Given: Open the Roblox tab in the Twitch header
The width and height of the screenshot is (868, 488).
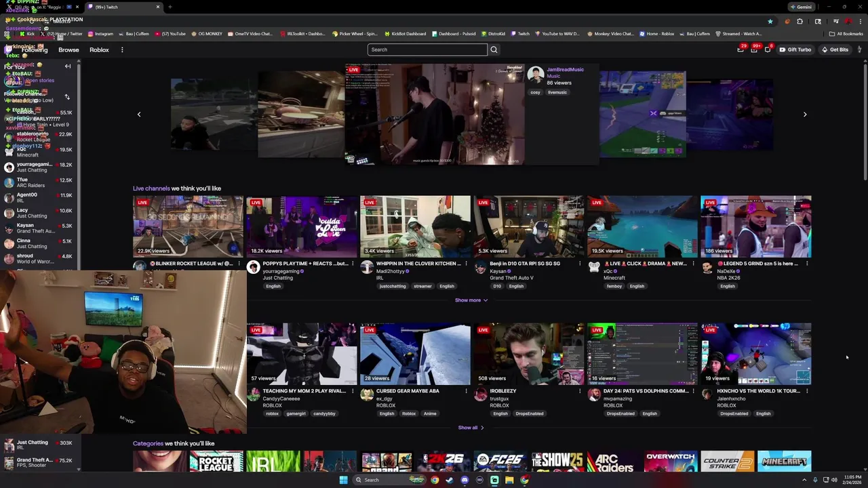Looking at the screenshot, I should (x=99, y=49).
